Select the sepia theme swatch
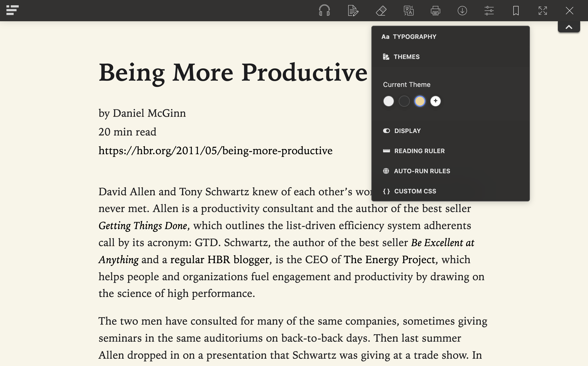This screenshot has height=366, width=588. point(420,101)
